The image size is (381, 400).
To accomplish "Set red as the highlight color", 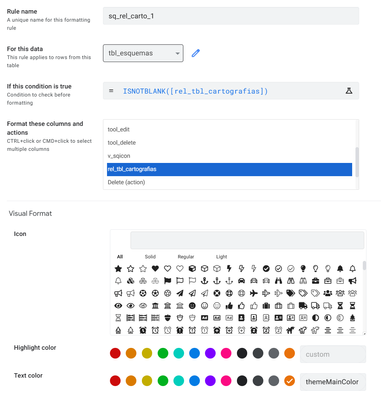I will (115, 353).
